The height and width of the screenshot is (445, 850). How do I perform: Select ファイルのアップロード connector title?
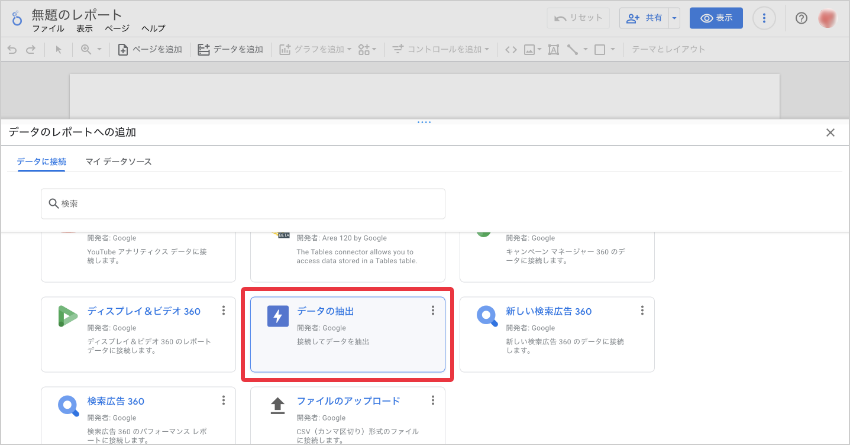pos(348,401)
